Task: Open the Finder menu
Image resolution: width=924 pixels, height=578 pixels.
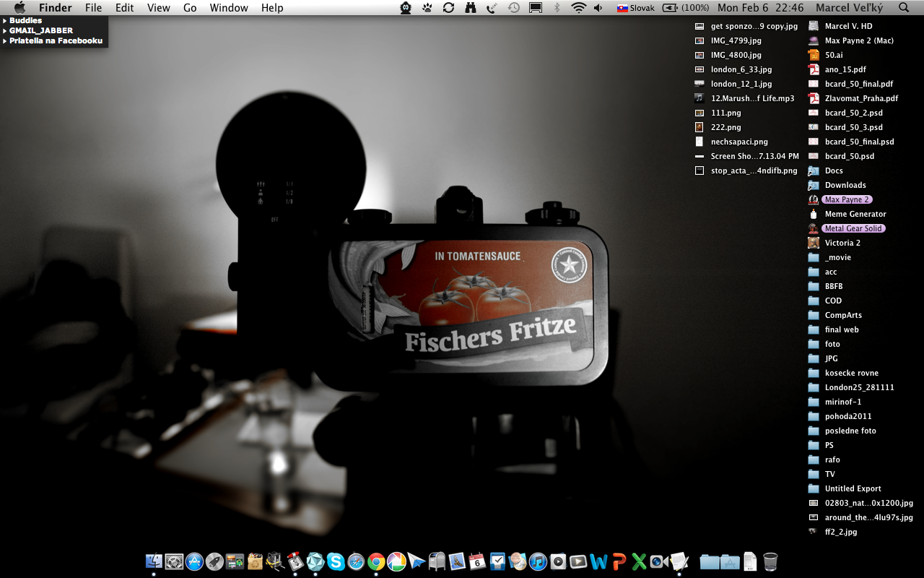Action: (56, 8)
